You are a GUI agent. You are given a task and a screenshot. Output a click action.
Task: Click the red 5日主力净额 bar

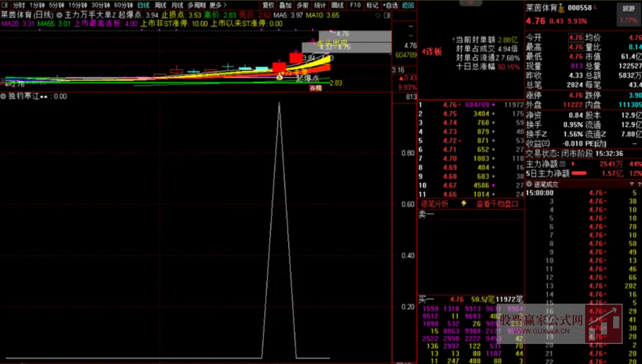(579, 174)
